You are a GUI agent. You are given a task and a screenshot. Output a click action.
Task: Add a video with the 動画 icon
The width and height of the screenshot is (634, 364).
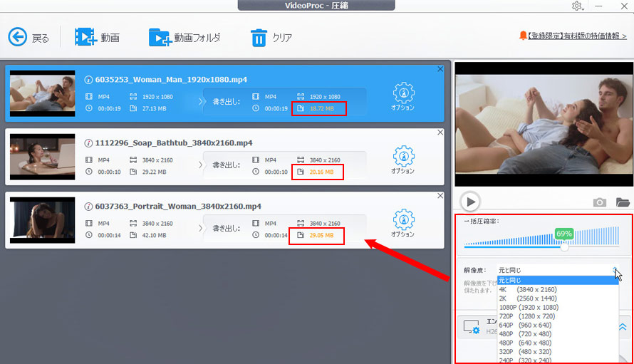[x=85, y=37]
